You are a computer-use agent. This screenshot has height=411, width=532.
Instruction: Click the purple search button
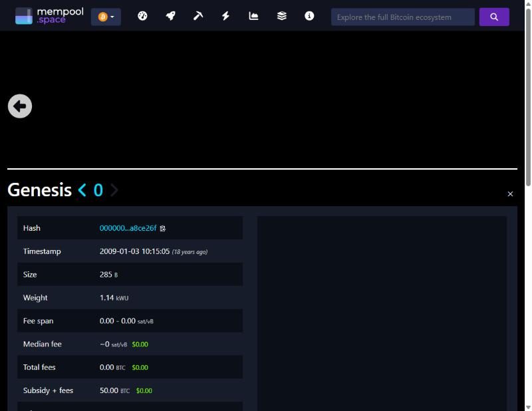(494, 17)
